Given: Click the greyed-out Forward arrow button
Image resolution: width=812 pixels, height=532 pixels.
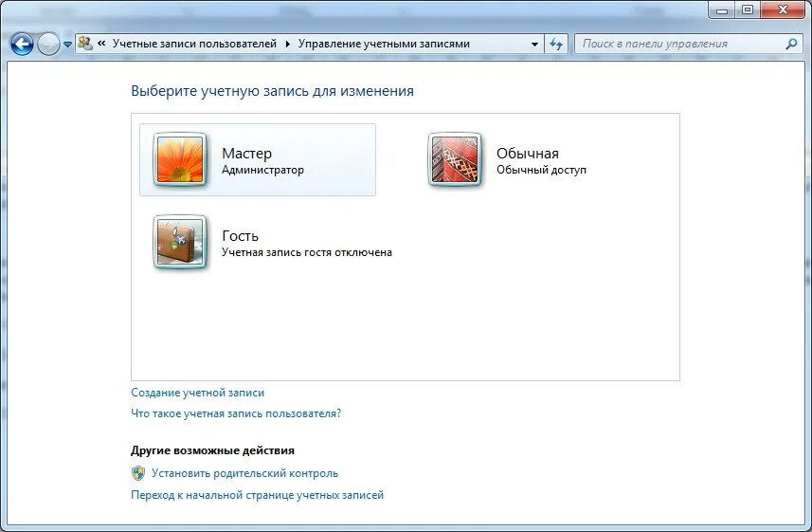Looking at the screenshot, I should point(48,44).
